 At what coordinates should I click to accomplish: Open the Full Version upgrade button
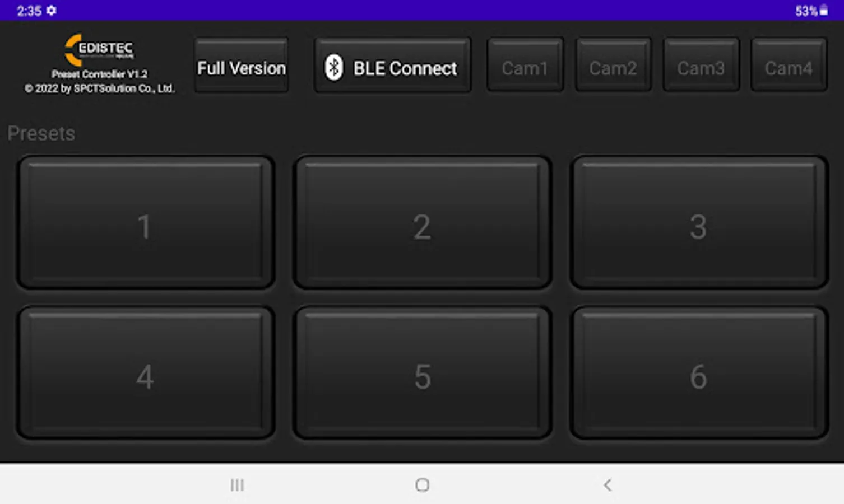pos(242,65)
